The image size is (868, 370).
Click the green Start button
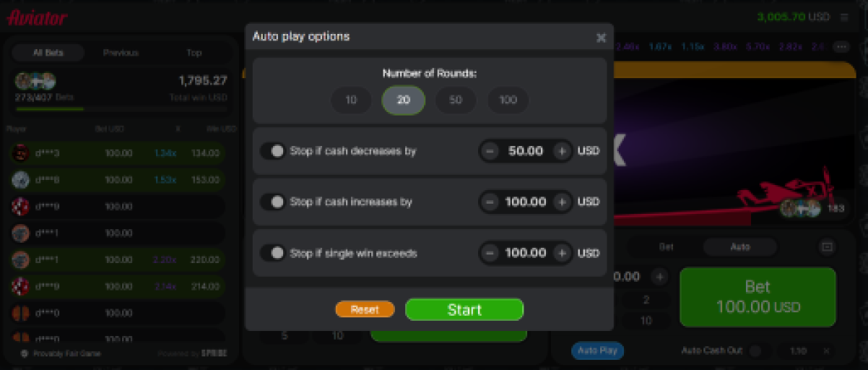point(464,309)
